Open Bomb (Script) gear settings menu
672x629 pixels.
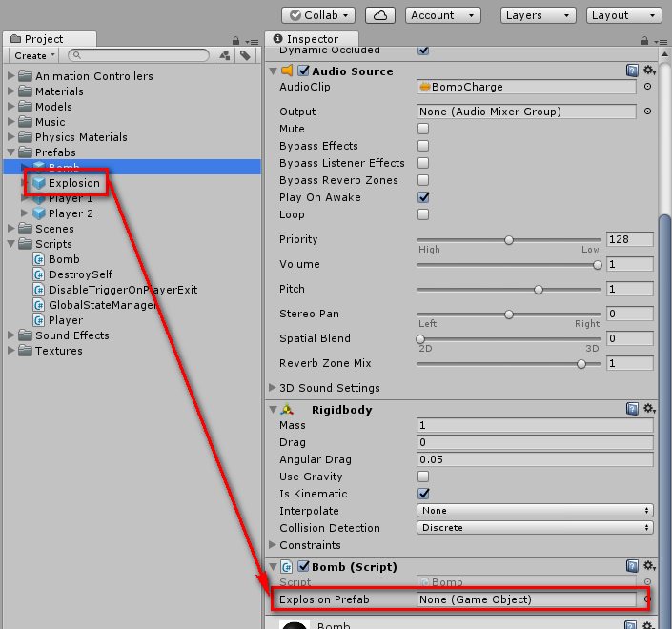click(649, 566)
